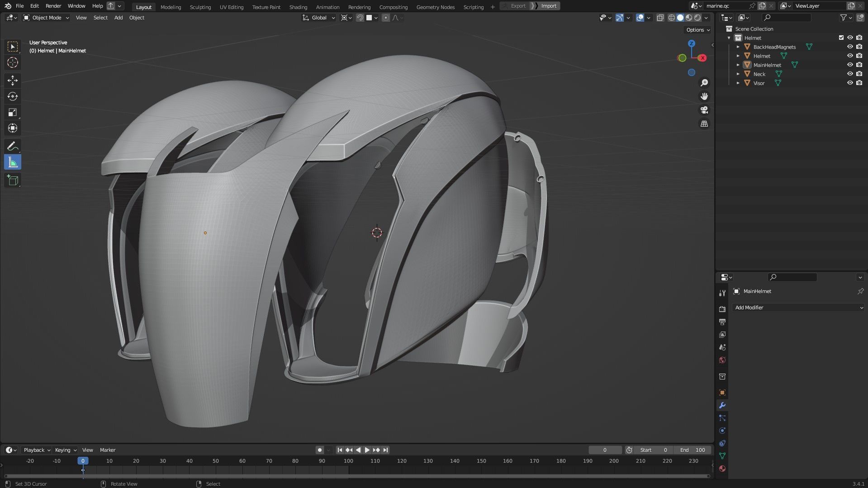Image resolution: width=868 pixels, height=488 pixels.
Task: Select the Move tool
Action: 13,81
